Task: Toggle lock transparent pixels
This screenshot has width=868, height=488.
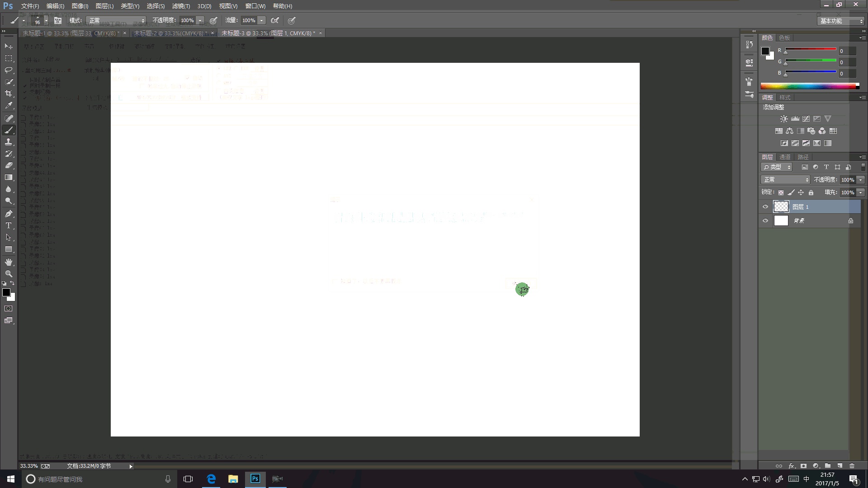Action: 781,192
